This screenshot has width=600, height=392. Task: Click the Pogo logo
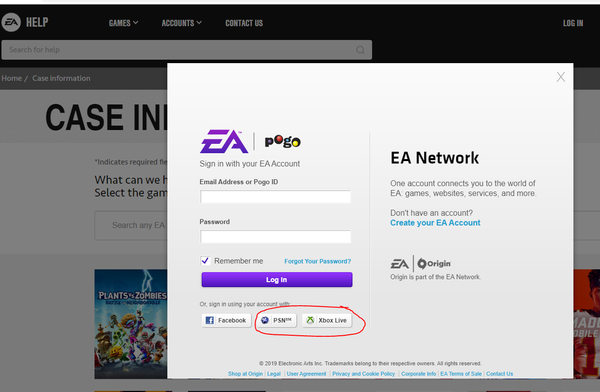click(282, 141)
